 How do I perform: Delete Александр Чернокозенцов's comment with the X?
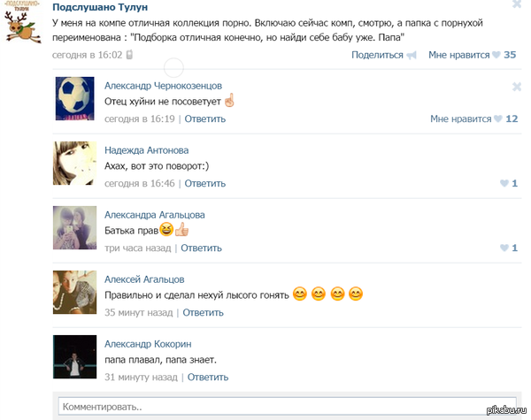pyautogui.click(x=517, y=87)
